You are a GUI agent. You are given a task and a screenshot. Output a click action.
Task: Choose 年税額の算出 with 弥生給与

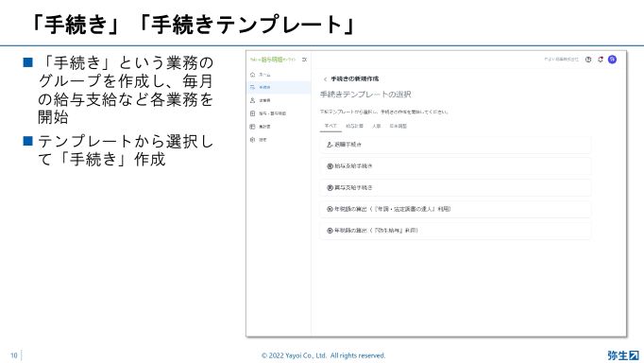455,231
